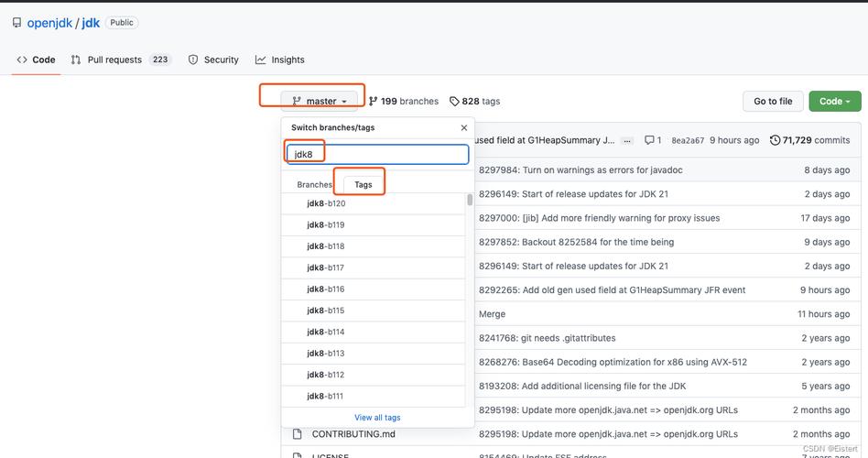The width and height of the screenshot is (868, 458).
Task: Click the Go to file button
Action: pyautogui.click(x=773, y=102)
